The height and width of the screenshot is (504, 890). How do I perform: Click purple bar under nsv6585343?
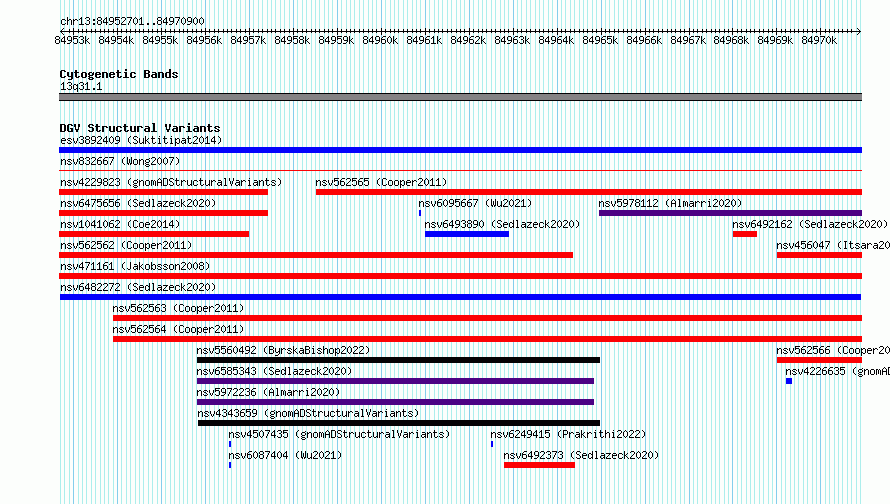pos(396,381)
